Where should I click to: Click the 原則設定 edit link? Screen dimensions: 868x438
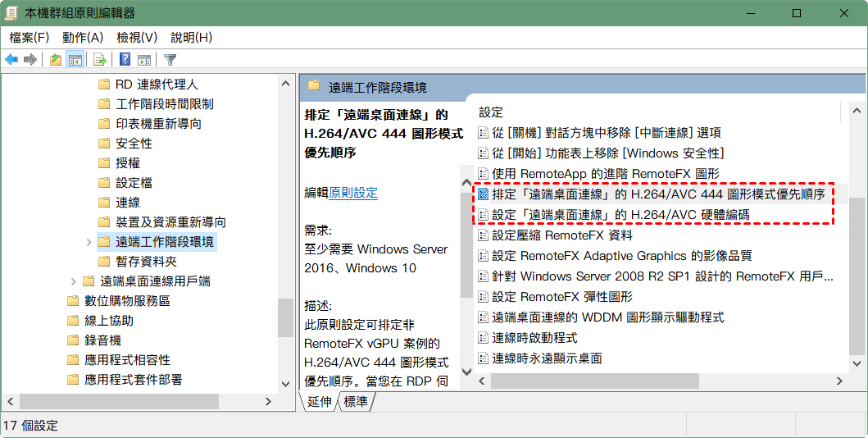(x=353, y=193)
